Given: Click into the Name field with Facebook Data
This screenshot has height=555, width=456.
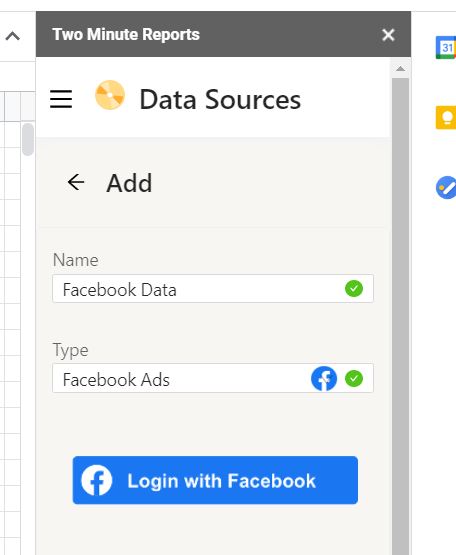Looking at the screenshot, I should click(x=213, y=288).
